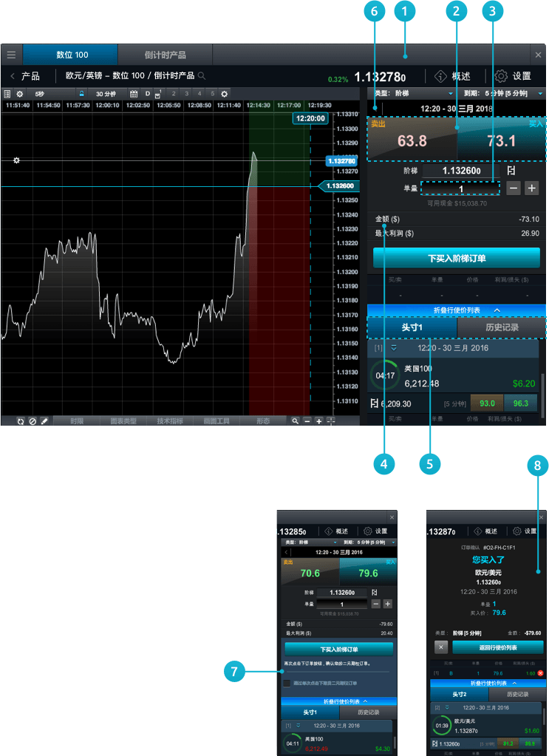Switch to 头寸1 tab in main panel
The image size is (549, 756).
pos(412,327)
